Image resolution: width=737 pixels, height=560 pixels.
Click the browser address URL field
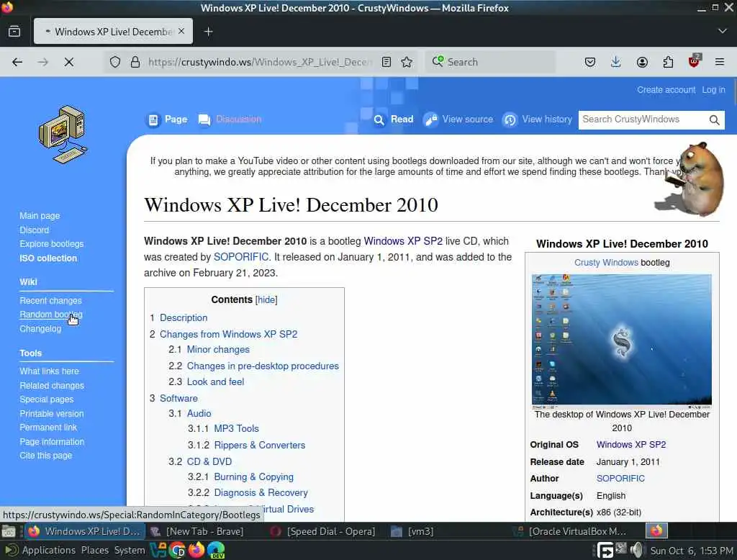click(260, 62)
